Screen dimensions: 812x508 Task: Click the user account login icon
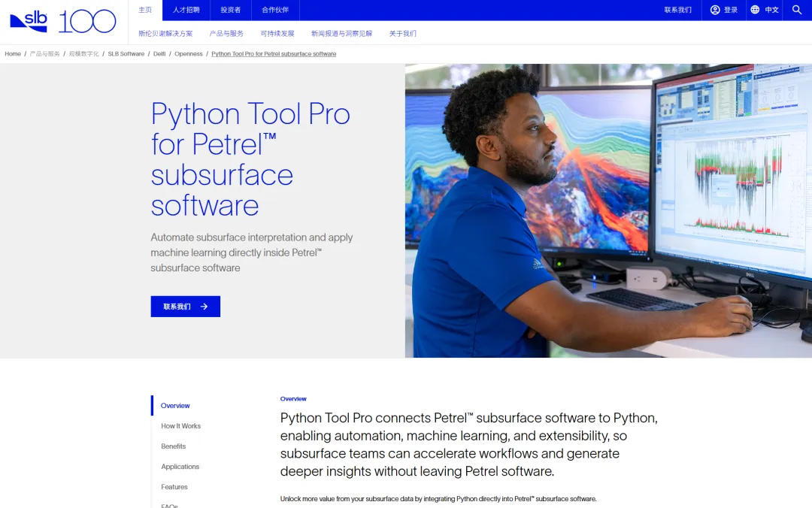coord(715,10)
